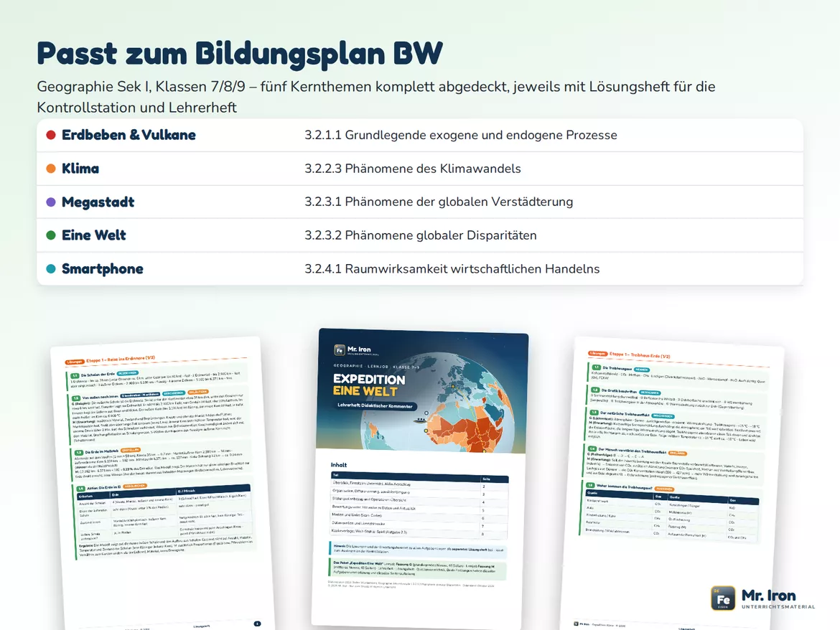Click '3.2.2.3 Phänomene des Klimawandels'
The width and height of the screenshot is (840, 630).
point(413,169)
